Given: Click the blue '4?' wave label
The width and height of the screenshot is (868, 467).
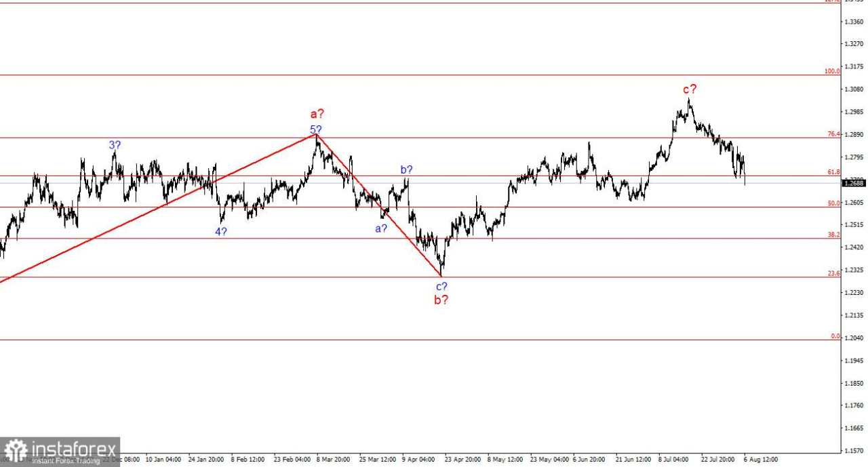Looking at the screenshot, I should coord(221,231).
